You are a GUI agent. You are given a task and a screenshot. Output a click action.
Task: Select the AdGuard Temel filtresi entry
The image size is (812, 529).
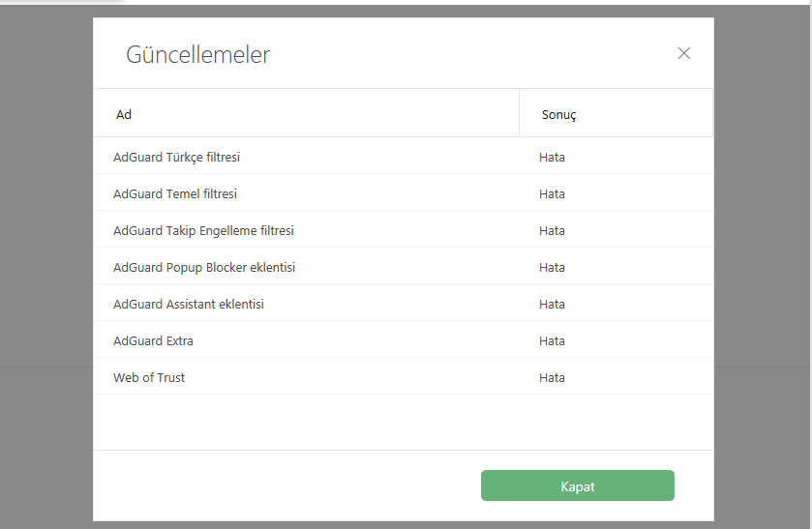coord(175,193)
